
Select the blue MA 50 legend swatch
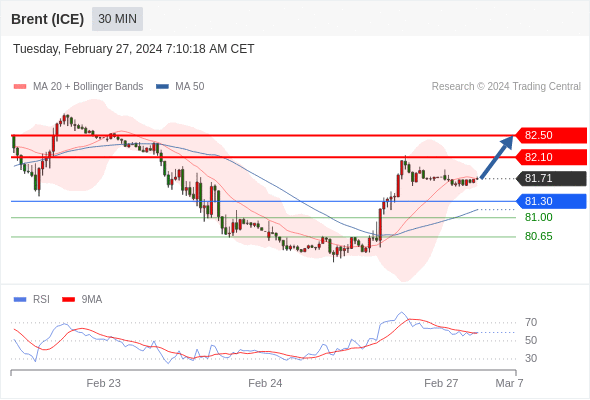(162, 87)
